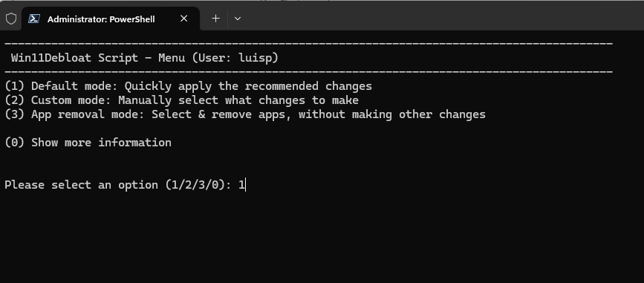This screenshot has height=283, width=644.
Task: Close the Administrator: PowerShell tab
Action: (184, 19)
